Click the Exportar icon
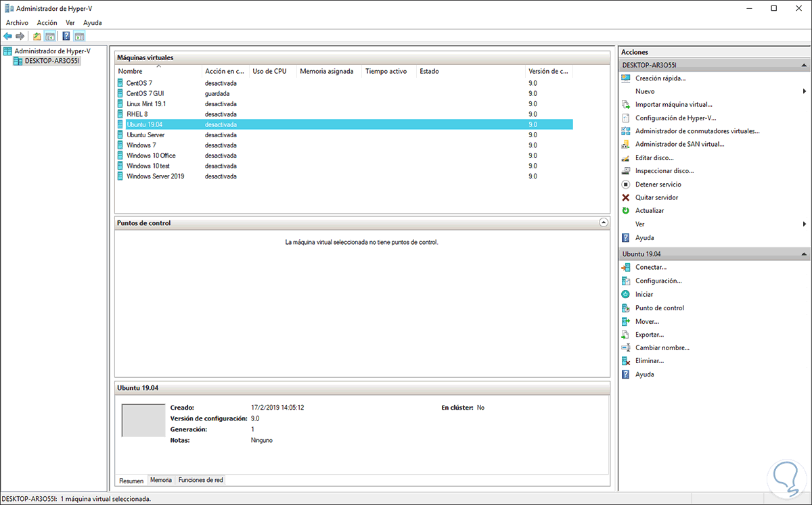Image resolution: width=812 pixels, height=505 pixels. (x=626, y=334)
